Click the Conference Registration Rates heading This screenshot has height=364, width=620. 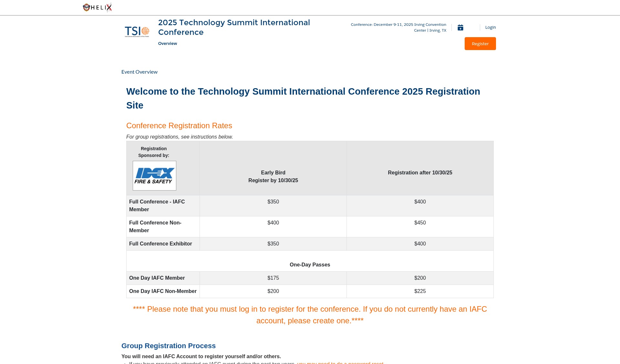pyautogui.click(x=179, y=126)
